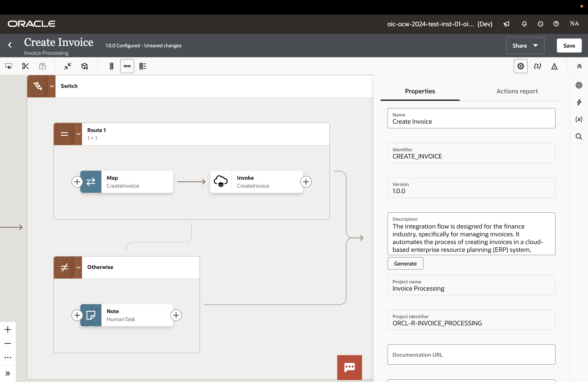Viewport: 588px width, 382px height.
Task: Open the Paste tool
Action: (42, 66)
